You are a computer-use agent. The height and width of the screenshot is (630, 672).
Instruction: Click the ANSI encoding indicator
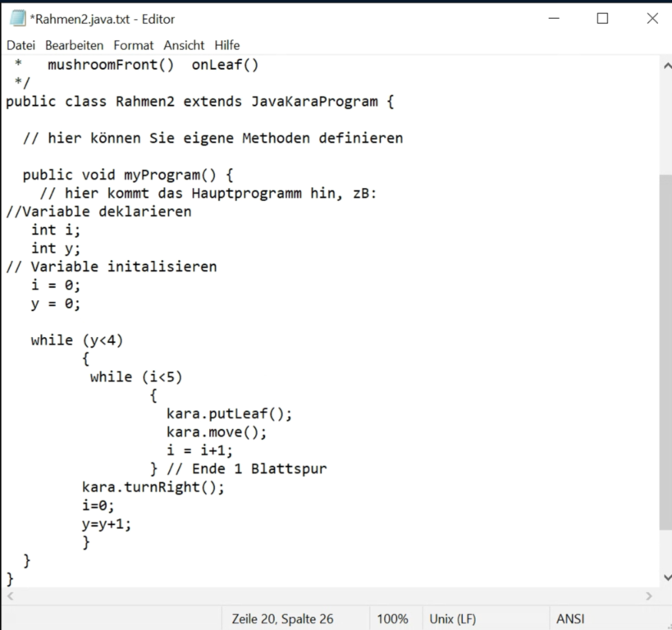(x=570, y=619)
